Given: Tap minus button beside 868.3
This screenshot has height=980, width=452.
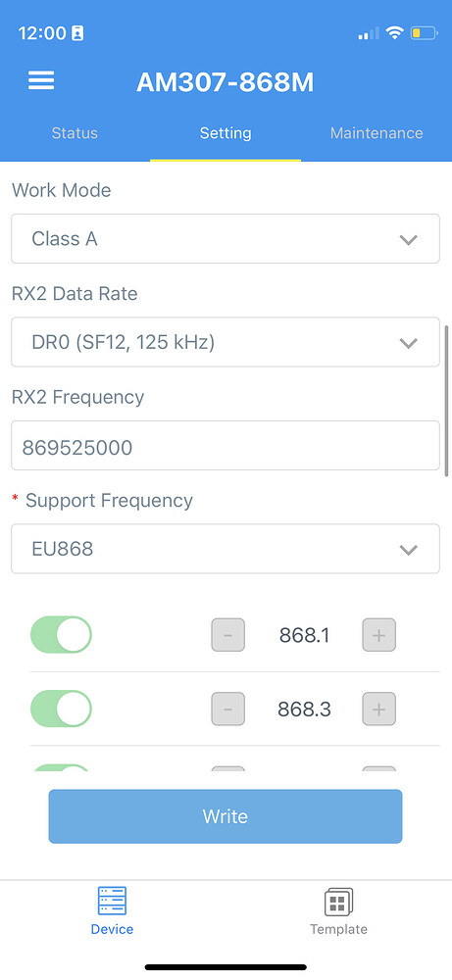Looking at the screenshot, I should click(x=228, y=709).
